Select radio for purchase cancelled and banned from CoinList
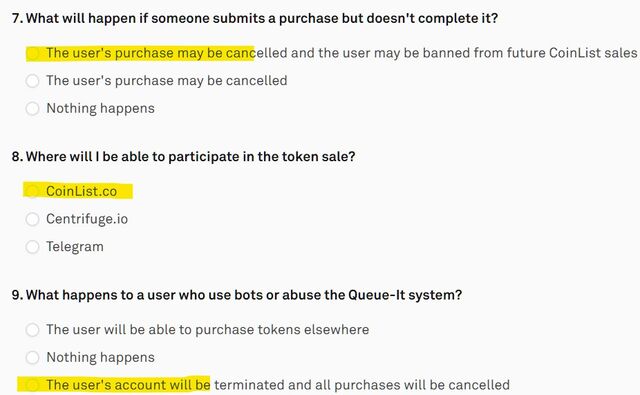 click(32, 53)
